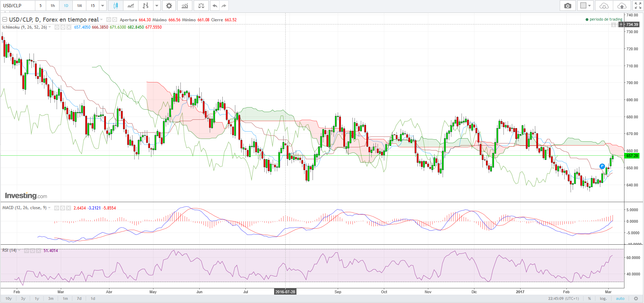Open the bar style dropdown arrow
Screen dimensions: 644x303
tap(157, 6)
